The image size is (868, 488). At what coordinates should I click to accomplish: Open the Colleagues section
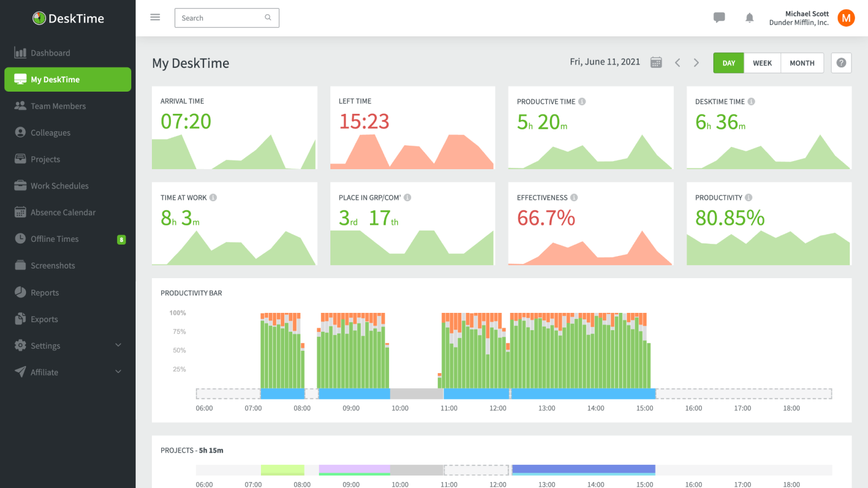pos(50,132)
